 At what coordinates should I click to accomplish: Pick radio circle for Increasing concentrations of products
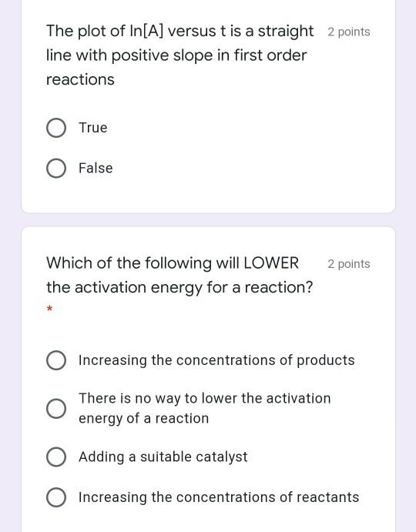(x=56, y=360)
